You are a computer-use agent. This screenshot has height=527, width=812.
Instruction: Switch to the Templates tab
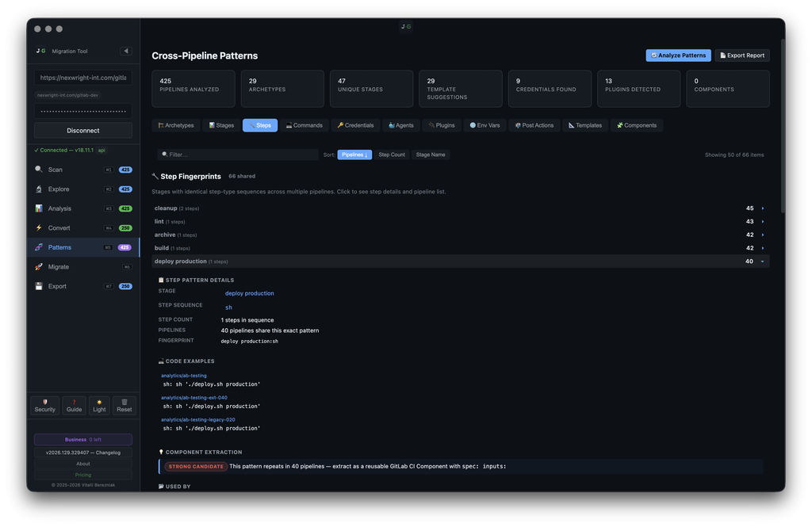click(585, 125)
